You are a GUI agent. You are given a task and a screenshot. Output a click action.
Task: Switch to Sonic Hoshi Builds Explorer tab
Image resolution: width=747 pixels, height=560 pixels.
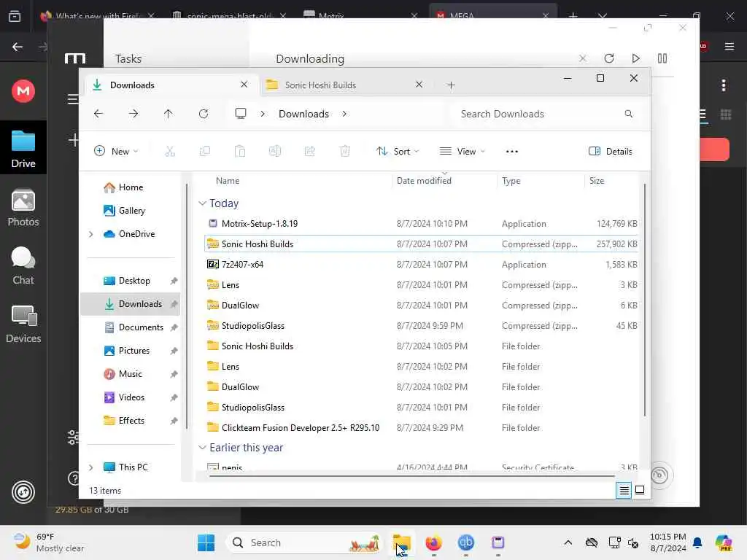tap(345, 85)
